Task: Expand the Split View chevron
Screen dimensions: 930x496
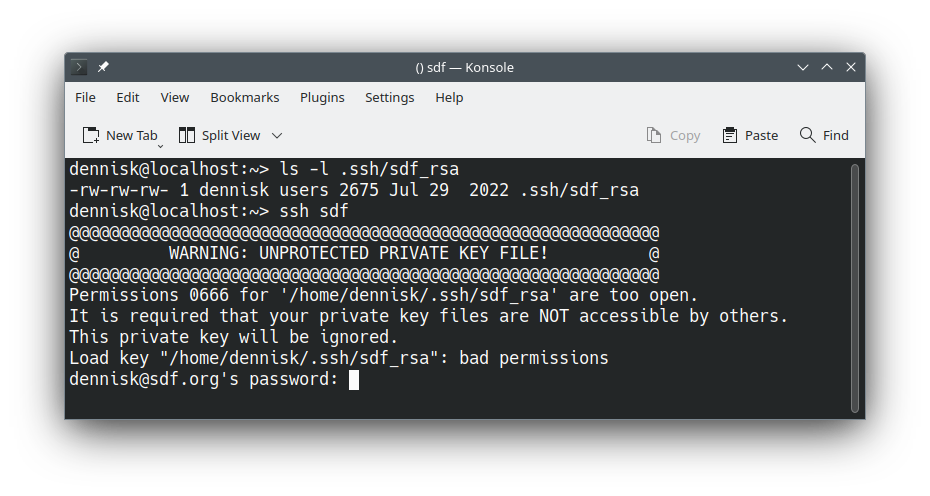Action: point(277,135)
